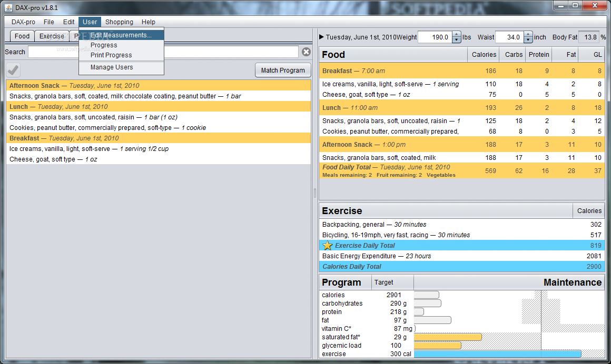Screen dimensions: 611x364
Task: Select Food Daily Total row
Action: [x=462, y=170]
